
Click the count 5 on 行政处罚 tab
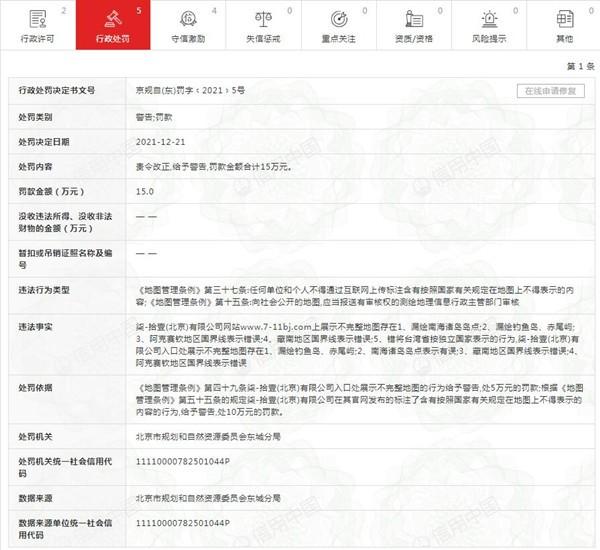point(139,11)
